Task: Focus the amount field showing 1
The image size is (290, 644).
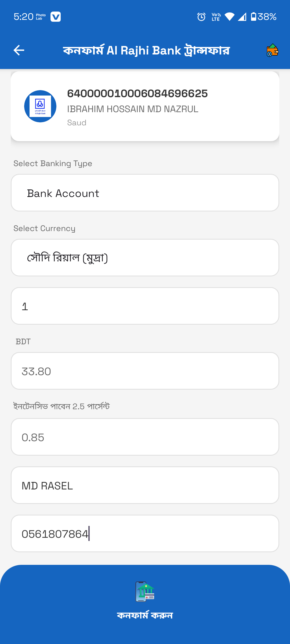Action: (x=145, y=306)
